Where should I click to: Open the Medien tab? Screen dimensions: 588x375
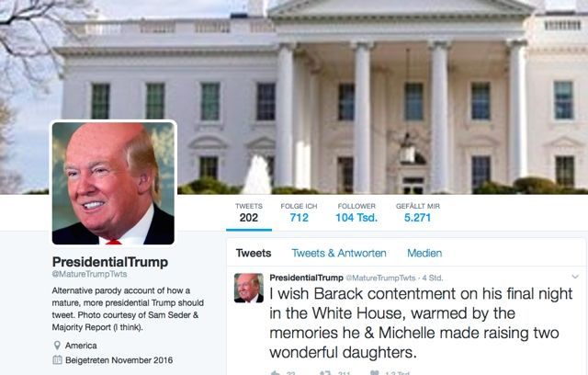click(424, 253)
